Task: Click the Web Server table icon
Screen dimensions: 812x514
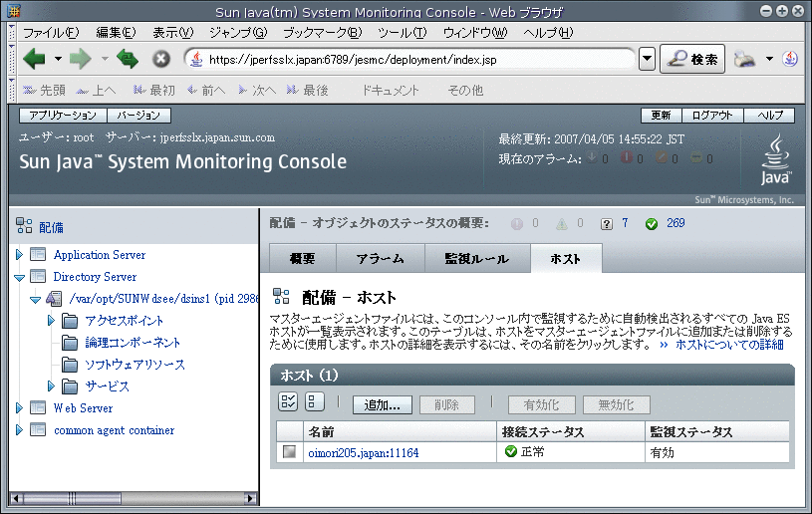Action: point(38,407)
